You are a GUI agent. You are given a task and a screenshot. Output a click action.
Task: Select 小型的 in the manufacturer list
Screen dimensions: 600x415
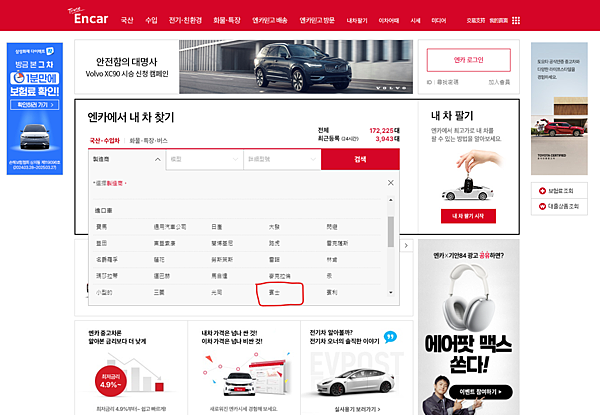104,293
